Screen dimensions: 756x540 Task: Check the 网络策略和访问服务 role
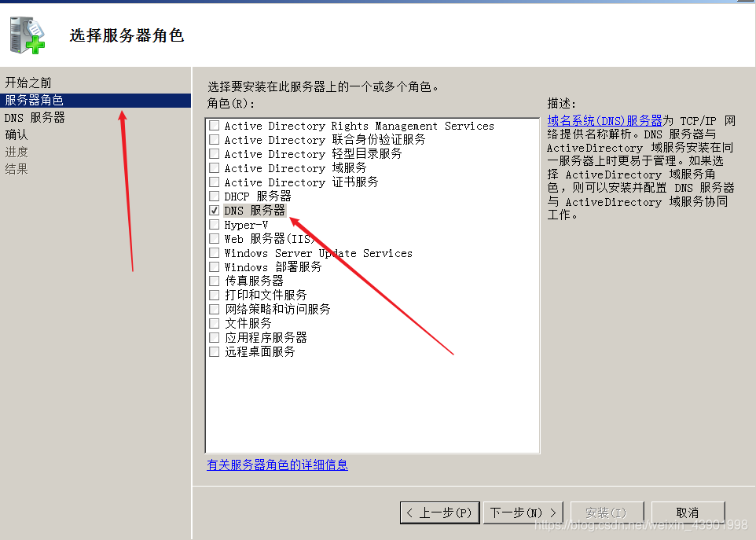click(x=214, y=309)
